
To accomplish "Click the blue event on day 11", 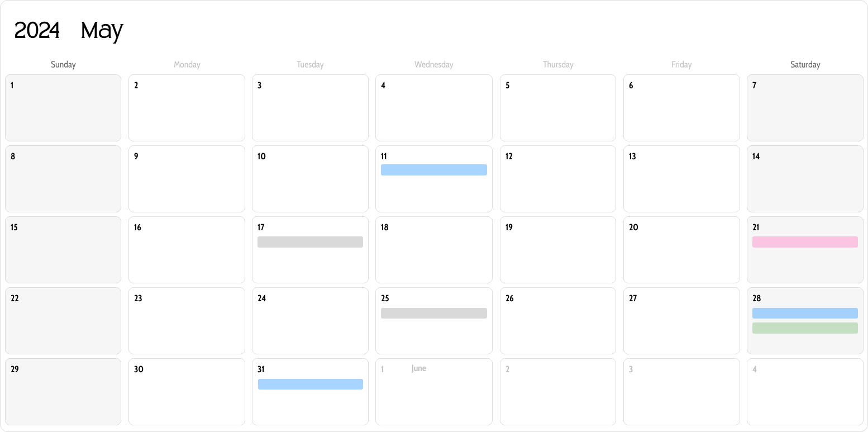I will (433, 170).
